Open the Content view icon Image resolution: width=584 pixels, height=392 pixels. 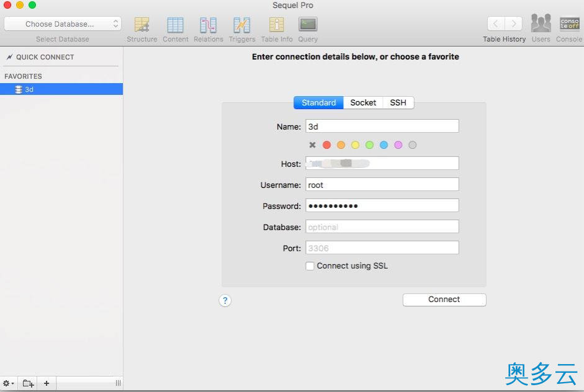tap(175, 25)
